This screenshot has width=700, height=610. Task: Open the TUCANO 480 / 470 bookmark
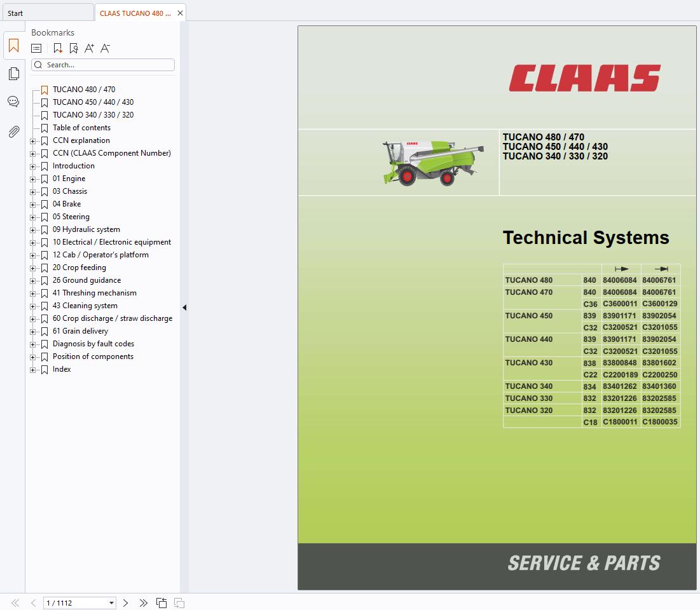pos(84,89)
